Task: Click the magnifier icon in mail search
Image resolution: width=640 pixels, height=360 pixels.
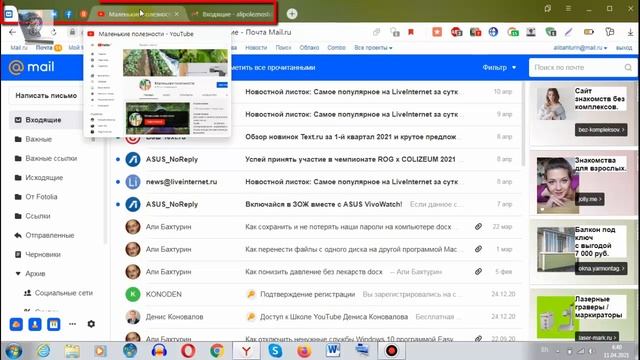Action: (628, 67)
